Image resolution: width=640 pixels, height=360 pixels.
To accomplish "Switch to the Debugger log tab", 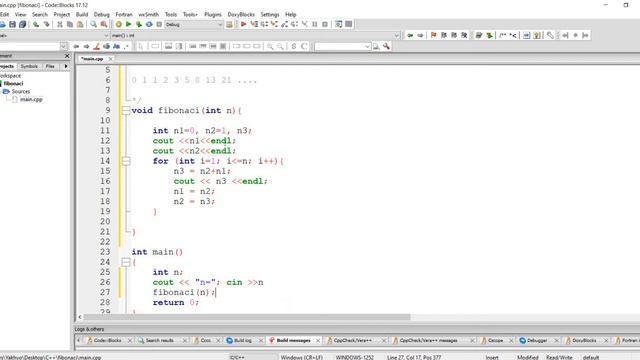I will point(537,340).
